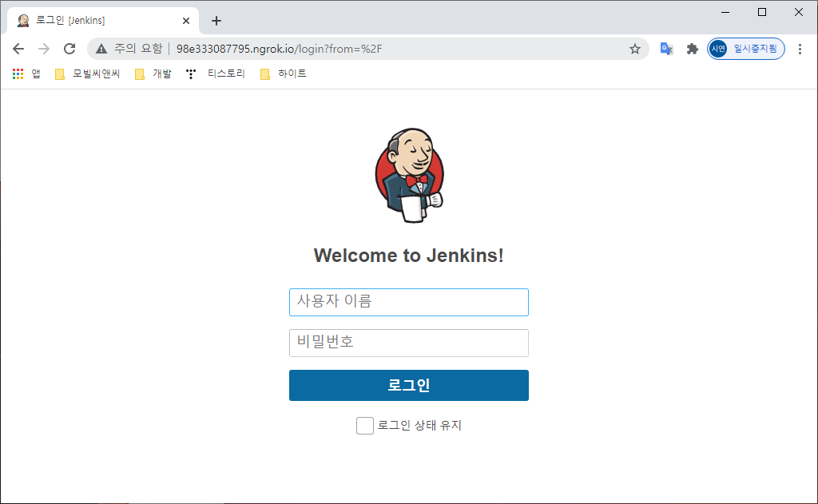Go back with the browser back arrow
Screen dimensions: 818x504
pos(18,49)
